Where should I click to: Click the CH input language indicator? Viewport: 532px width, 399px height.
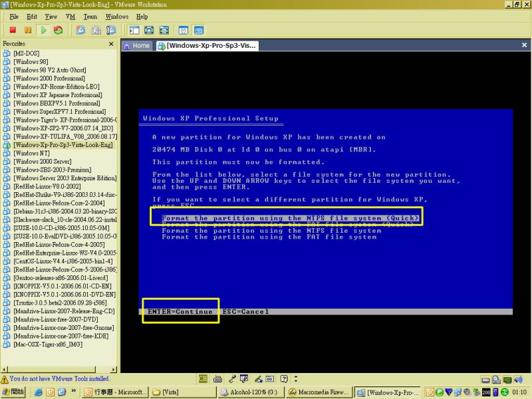[x=203, y=378]
